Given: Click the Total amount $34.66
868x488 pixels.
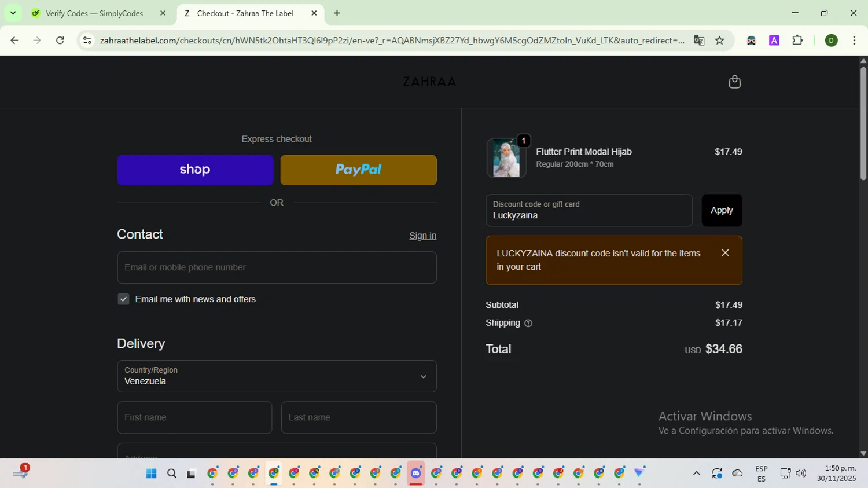Looking at the screenshot, I should (724, 349).
